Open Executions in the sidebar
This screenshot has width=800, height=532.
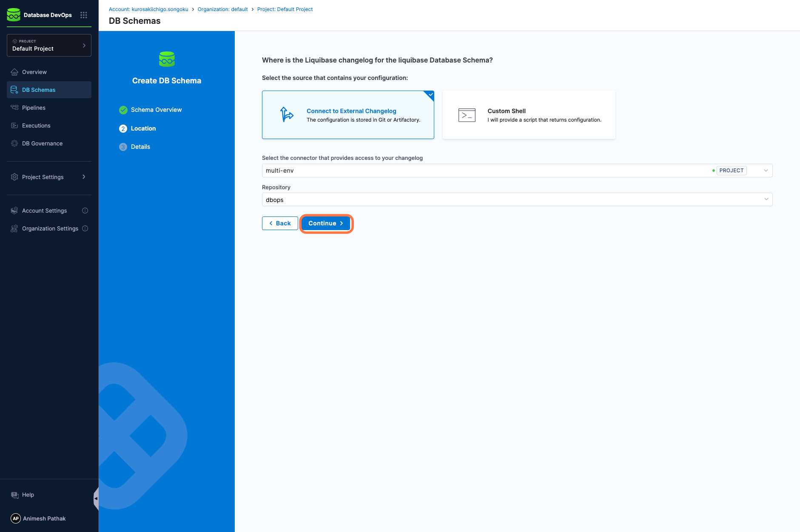[49, 125]
